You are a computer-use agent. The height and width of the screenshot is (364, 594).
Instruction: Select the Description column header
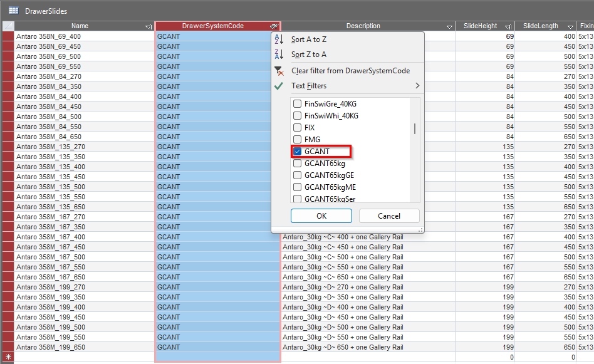click(363, 26)
